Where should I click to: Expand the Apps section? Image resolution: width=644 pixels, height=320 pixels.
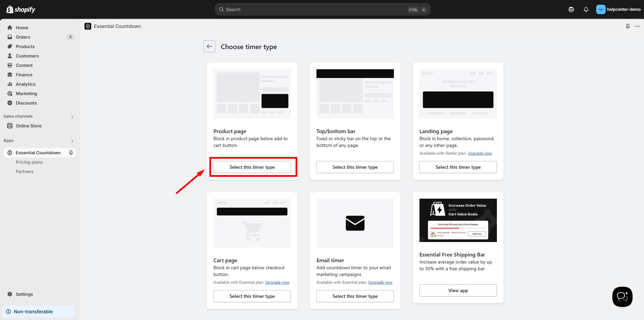pyautogui.click(x=72, y=141)
